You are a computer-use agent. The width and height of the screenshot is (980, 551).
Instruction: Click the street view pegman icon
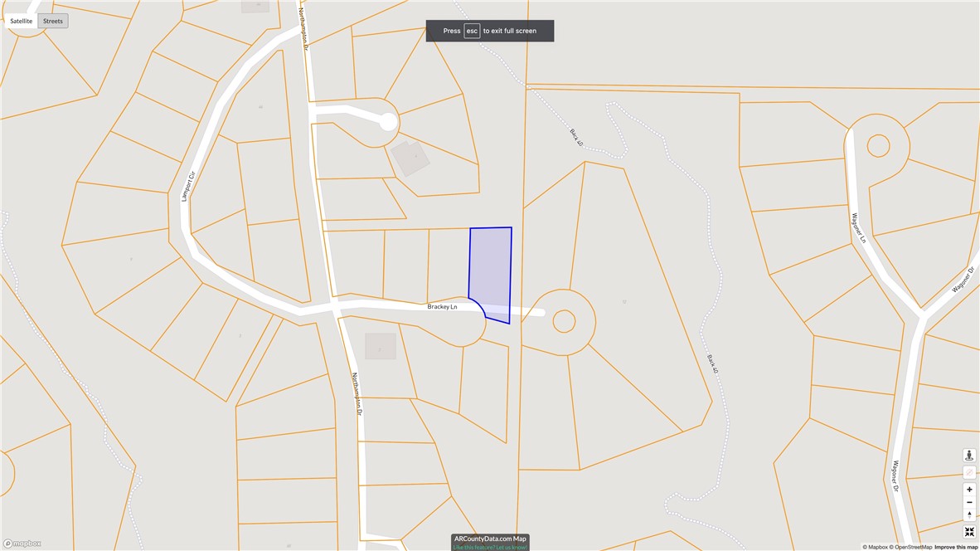968,454
